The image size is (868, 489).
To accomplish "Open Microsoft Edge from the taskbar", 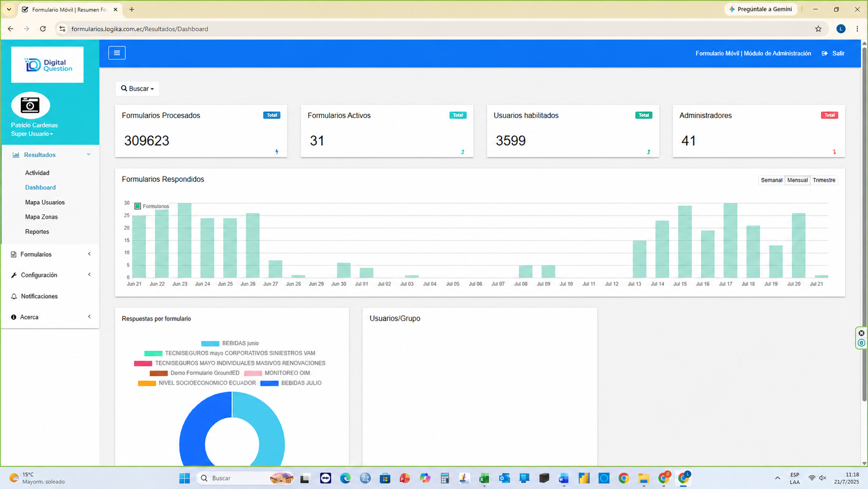I will (345, 478).
